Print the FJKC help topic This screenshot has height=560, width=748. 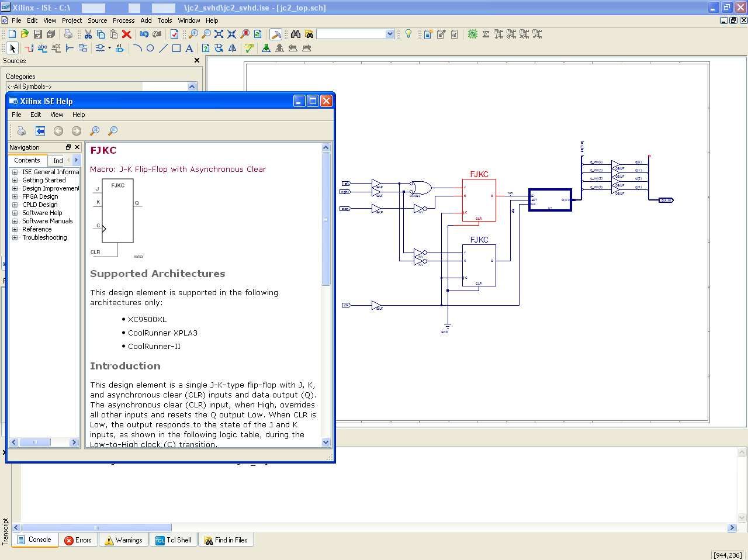21,130
